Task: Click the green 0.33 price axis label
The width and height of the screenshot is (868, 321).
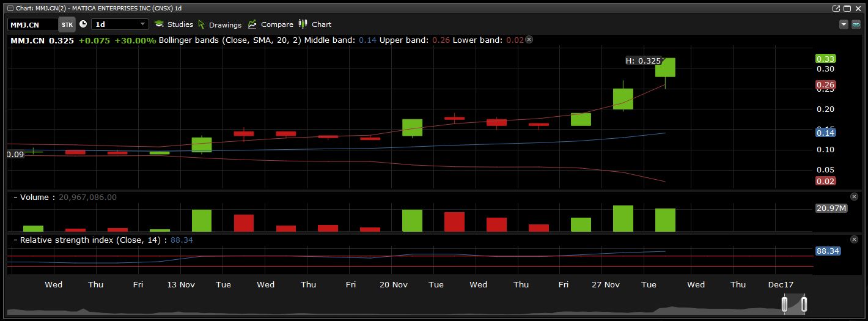Action: [826, 59]
